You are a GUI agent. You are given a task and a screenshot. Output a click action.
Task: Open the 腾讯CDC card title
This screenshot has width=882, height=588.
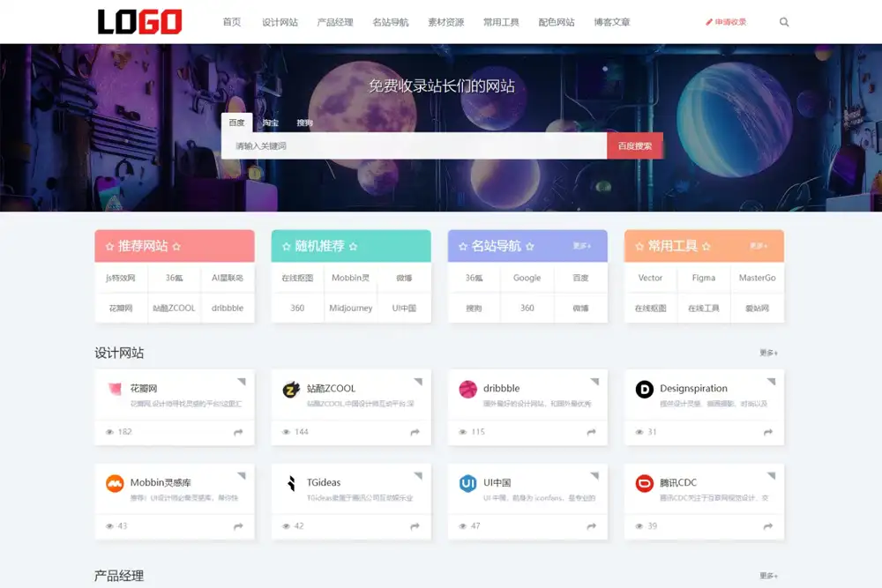tap(677, 482)
